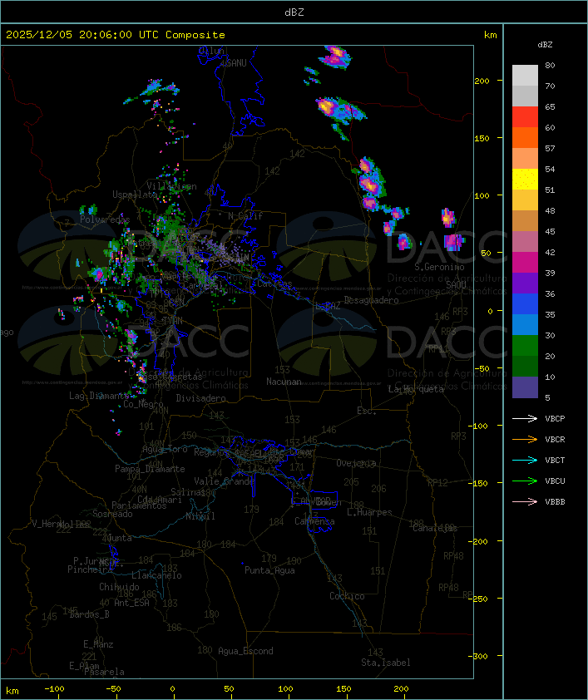This screenshot has height=700, width=588.
Task: Click the 'VBCP' legend label
Action: (555, 419)
